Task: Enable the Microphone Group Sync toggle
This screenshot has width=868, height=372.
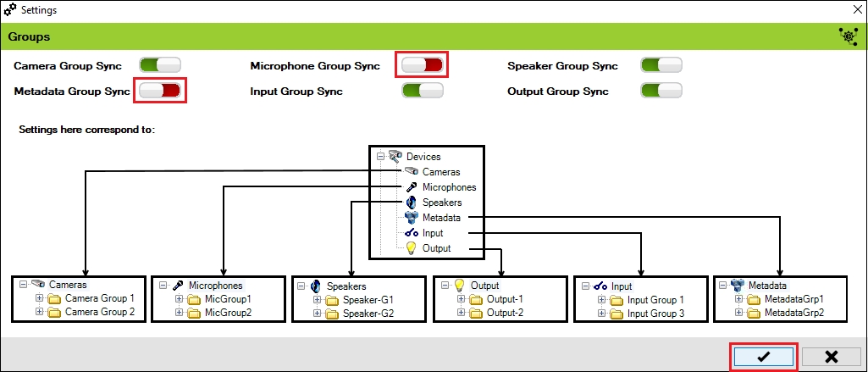Action: (x=422, y=65)
